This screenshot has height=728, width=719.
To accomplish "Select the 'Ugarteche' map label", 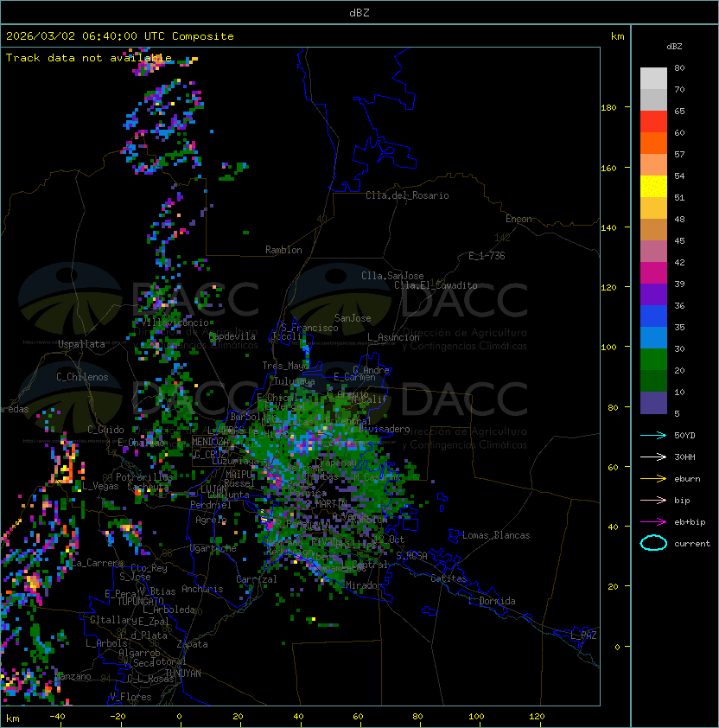I will tap(213, 548).
